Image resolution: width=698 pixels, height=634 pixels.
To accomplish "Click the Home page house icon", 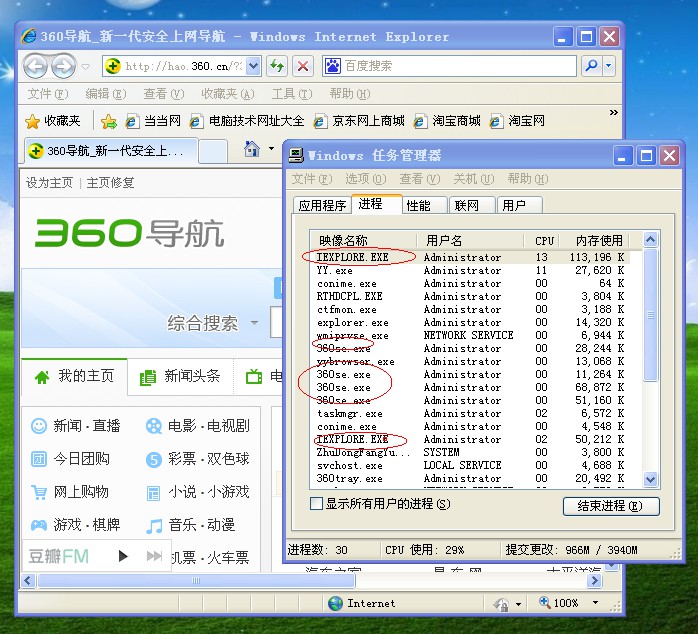I will click(252, 150).
